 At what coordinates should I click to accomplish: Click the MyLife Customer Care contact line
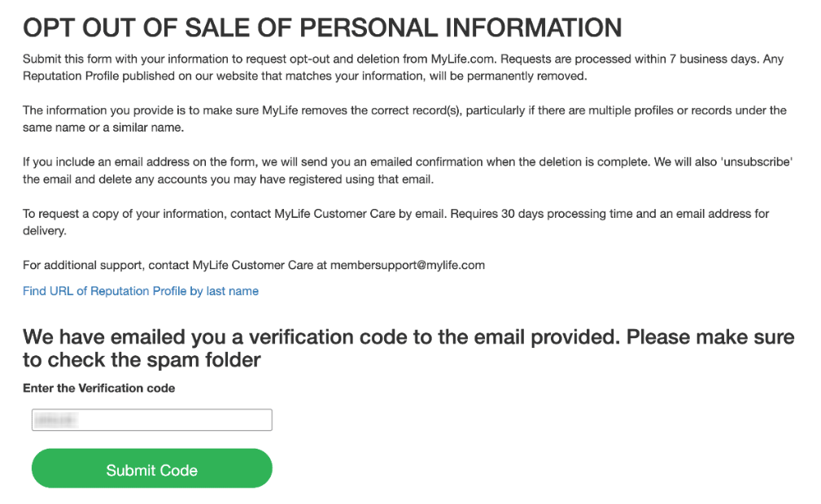point(254,264)
